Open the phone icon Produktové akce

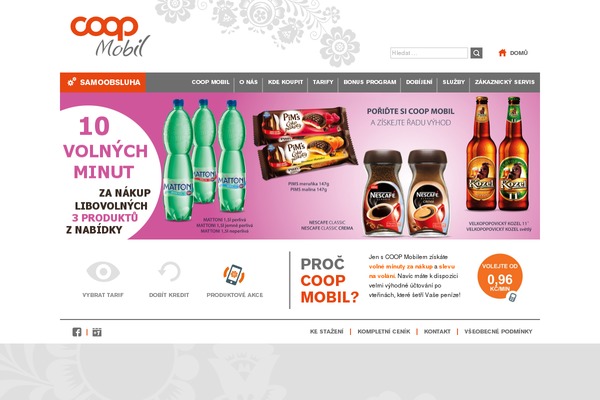(235, 274)
